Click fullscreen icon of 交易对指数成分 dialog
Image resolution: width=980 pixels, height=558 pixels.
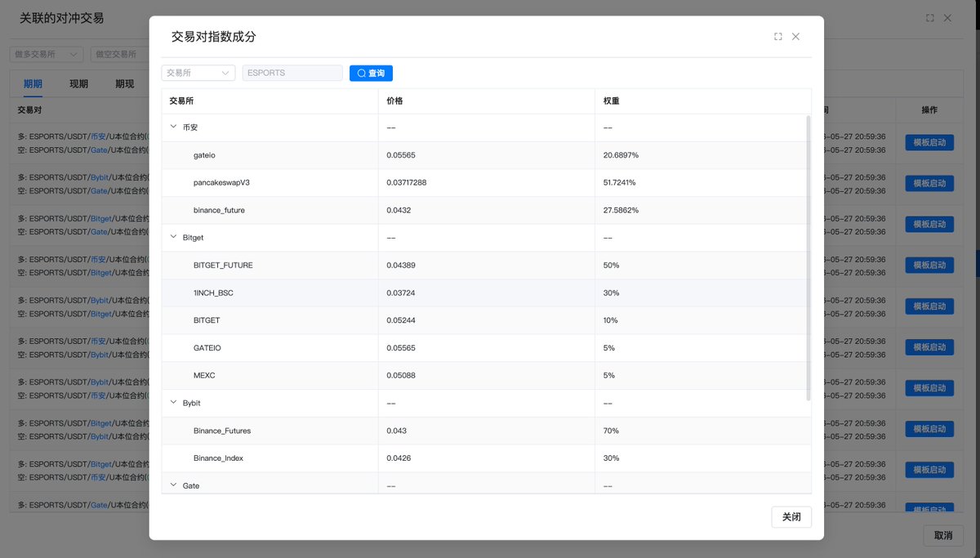coord(778,37)
